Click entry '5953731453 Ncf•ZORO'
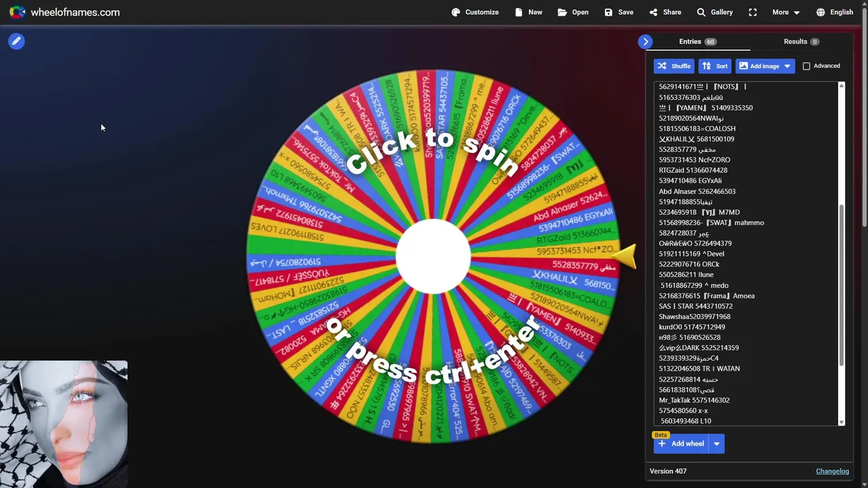Screen dimensions: 868x488 pos(694,160)
